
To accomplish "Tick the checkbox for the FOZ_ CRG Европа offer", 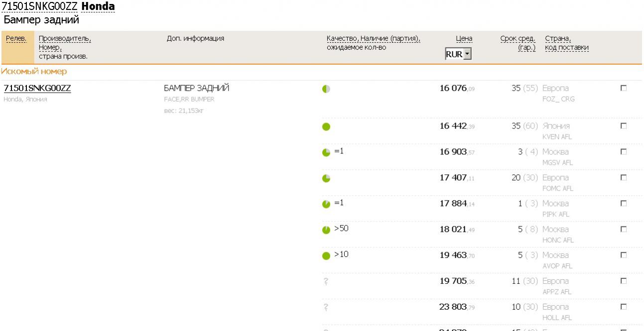I will (622, 88).
